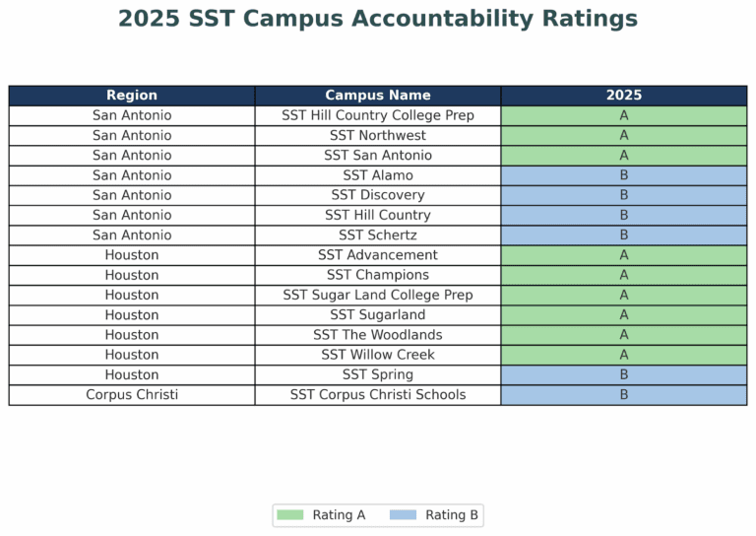This screenshot has width=756, height=536.
Task: Select the SST Advancement campus cell
Action: (378, 255)
